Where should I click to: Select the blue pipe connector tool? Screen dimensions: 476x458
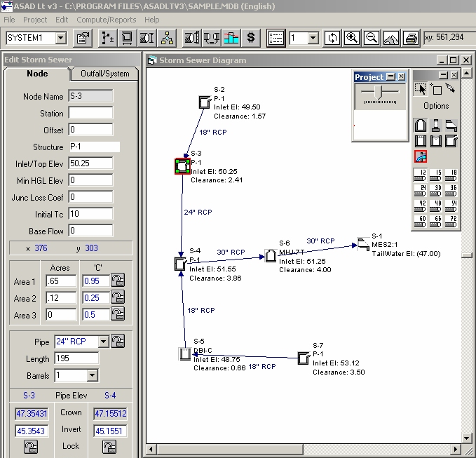point(421,156)
